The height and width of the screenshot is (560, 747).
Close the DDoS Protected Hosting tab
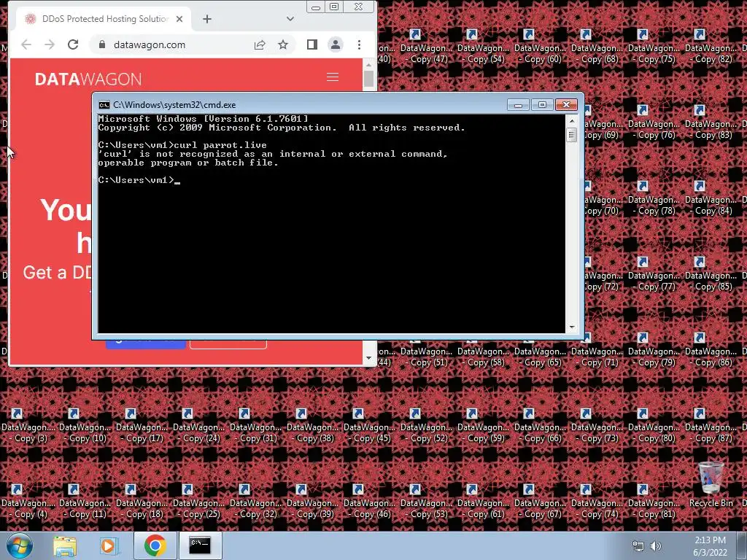pyautogui.click(x=179, y=19)
